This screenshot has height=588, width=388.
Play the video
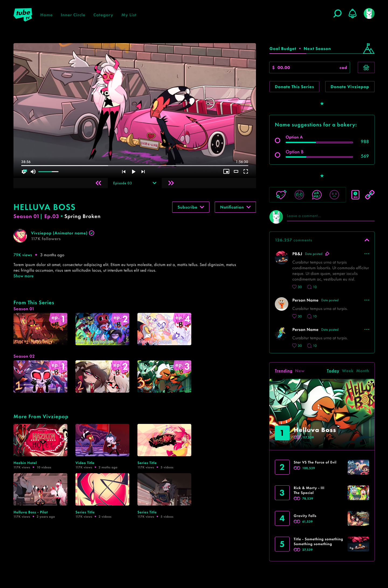133,172
